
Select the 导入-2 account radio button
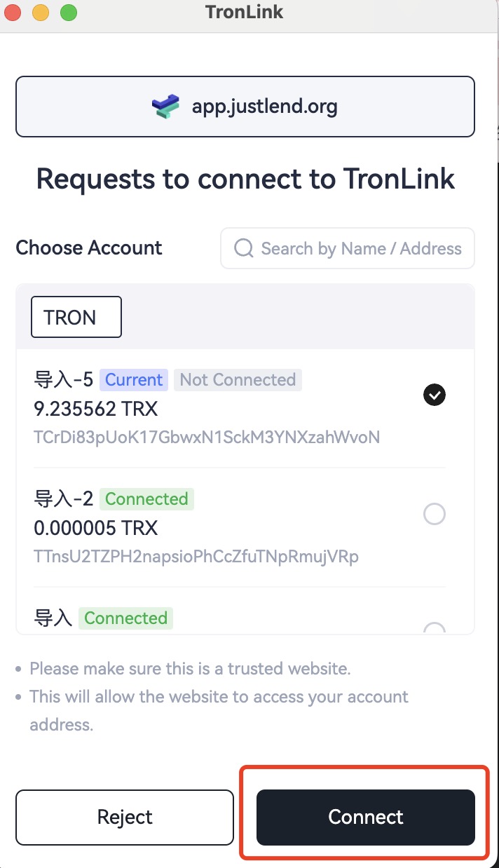tap(435, 515)
